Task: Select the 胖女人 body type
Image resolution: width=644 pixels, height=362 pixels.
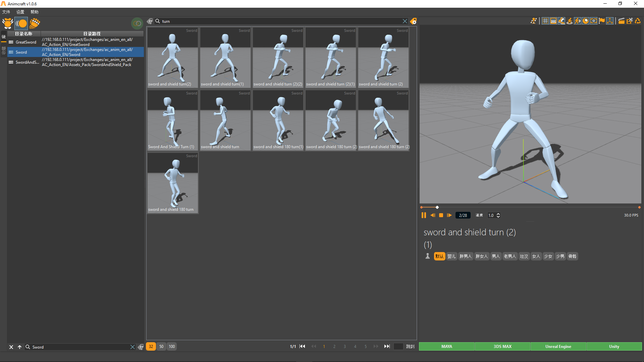Action: coord(482,256)
